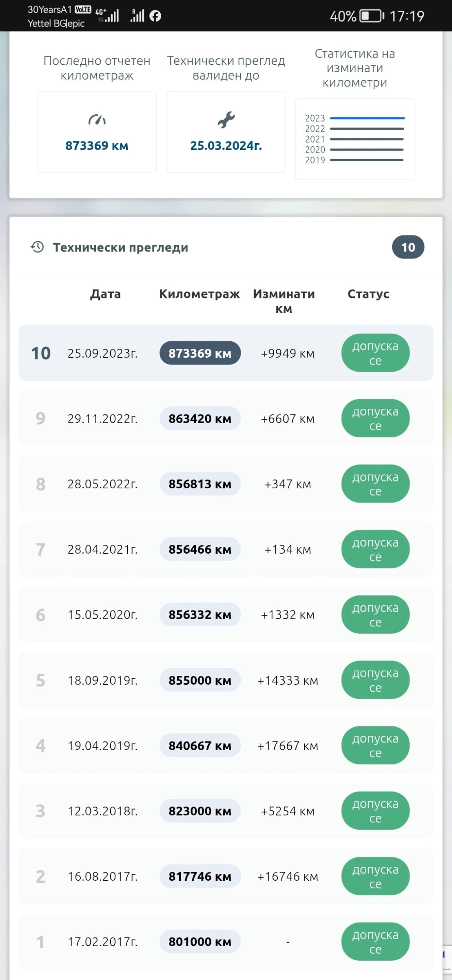Select the 2023 blue line in statistics
This screenshot has width=452, height=980.
367,118
